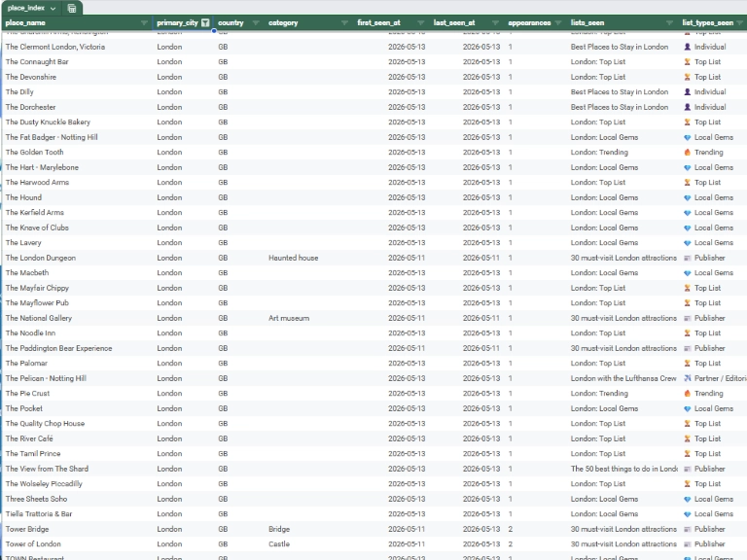Click the lists_seen column header
747x560 pixels.
click(587, 23)
